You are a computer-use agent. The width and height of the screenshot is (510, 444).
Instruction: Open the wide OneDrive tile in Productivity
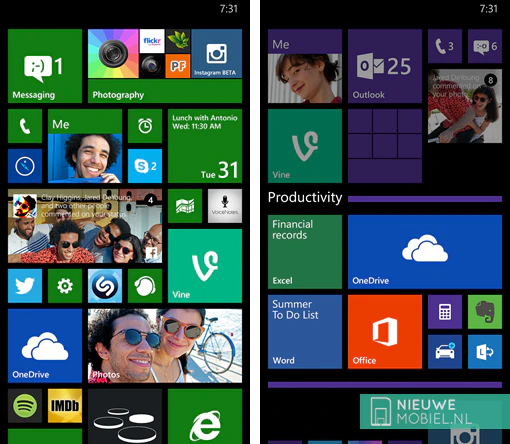pyautogui.click(x=425, y=252)
